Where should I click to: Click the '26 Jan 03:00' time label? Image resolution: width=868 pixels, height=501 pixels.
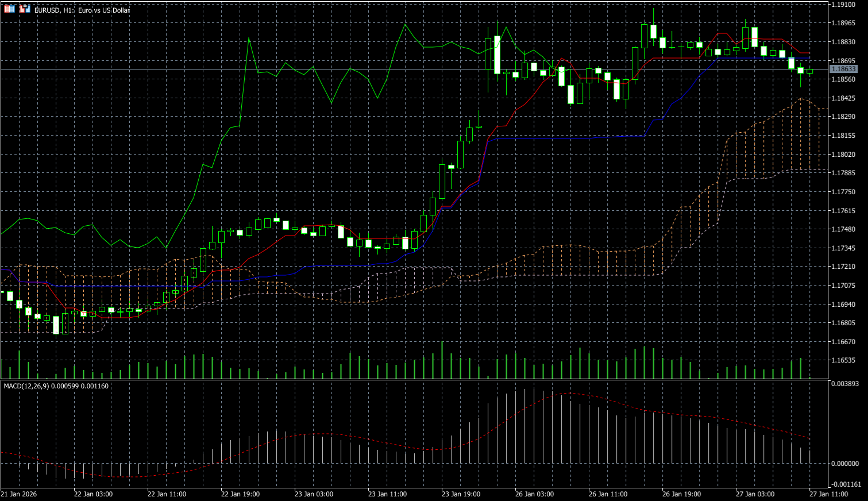point(535,494)
